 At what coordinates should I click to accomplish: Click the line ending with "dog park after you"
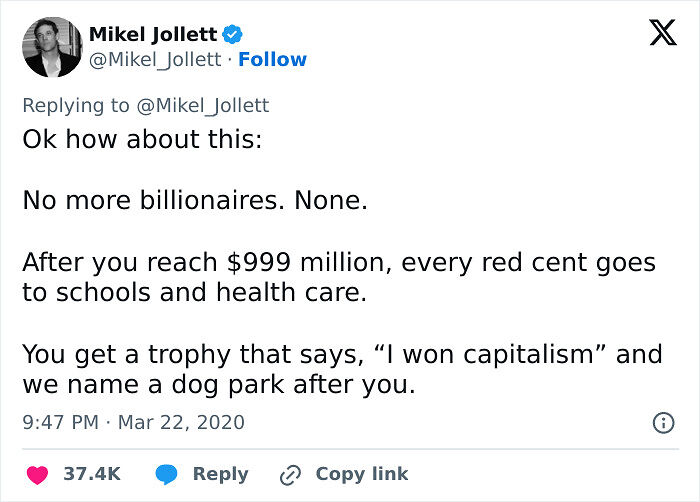point(218,384)
